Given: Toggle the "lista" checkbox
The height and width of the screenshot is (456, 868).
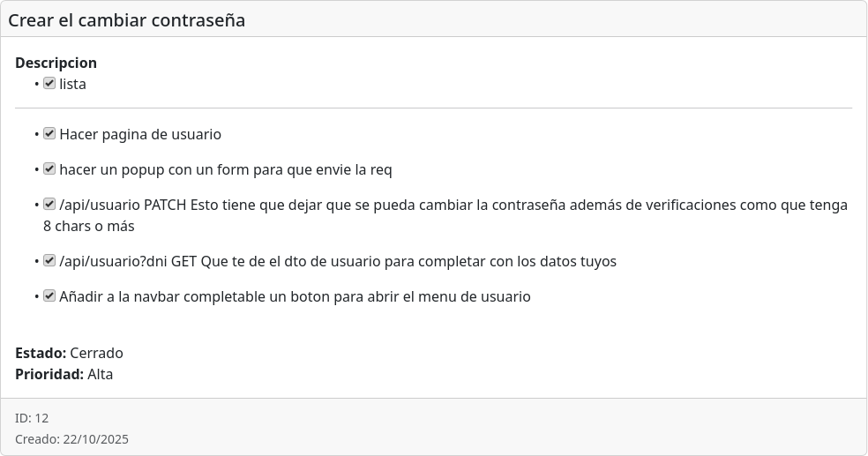Looking at the screenshot, I should (49, 84).
